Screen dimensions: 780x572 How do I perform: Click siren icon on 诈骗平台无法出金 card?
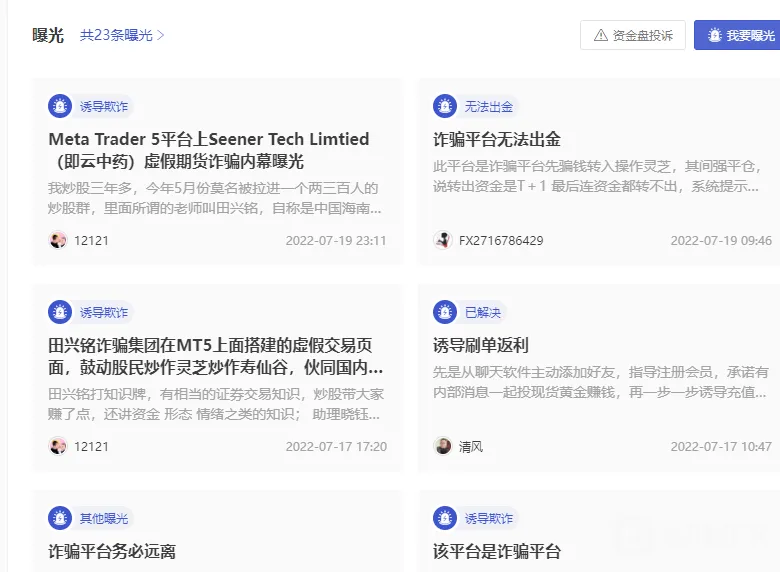(x=445, y=106)
